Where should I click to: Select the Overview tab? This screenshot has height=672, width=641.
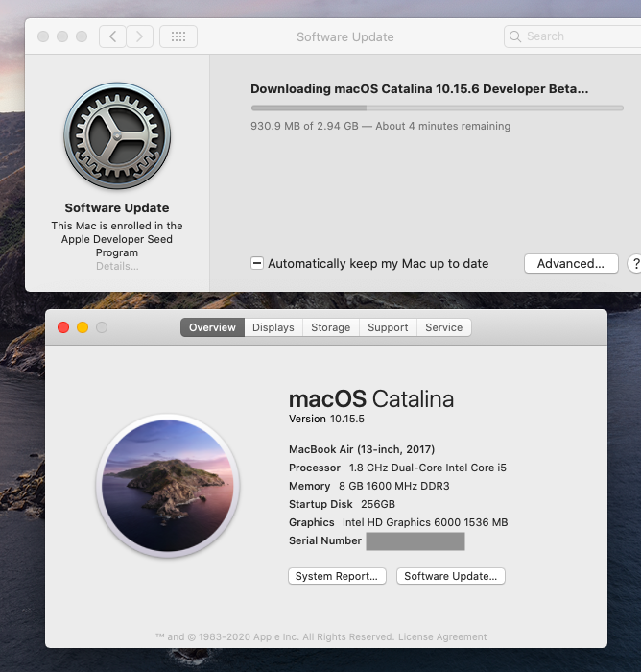[212, 327]
